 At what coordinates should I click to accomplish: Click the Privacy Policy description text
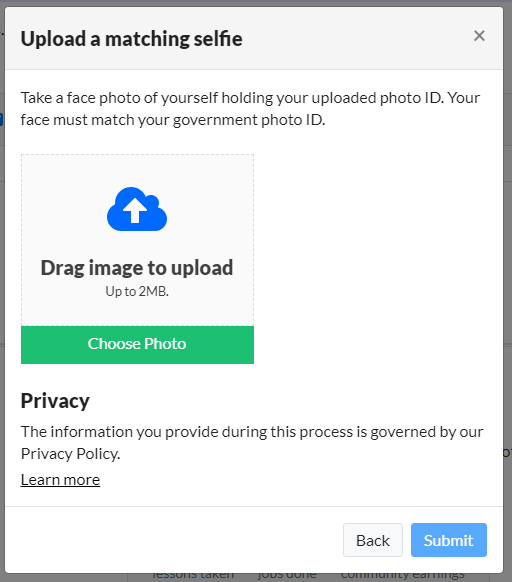coord(252,442)
